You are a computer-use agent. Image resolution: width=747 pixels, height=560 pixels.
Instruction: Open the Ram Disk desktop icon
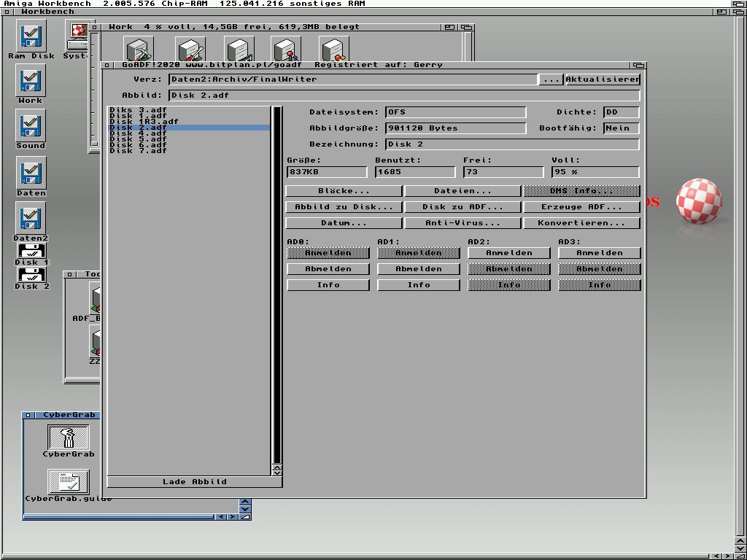31,36
